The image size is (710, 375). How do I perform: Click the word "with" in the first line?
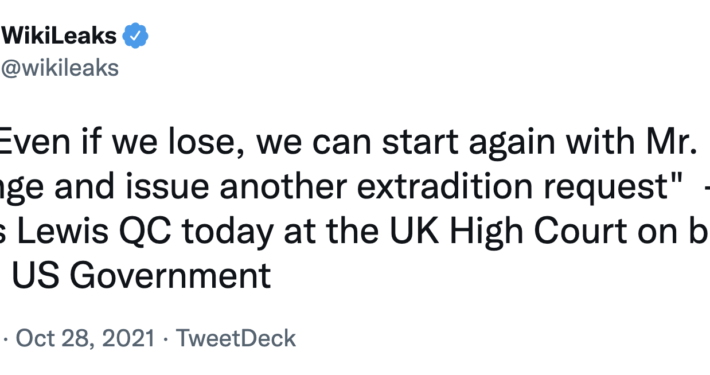596,141
